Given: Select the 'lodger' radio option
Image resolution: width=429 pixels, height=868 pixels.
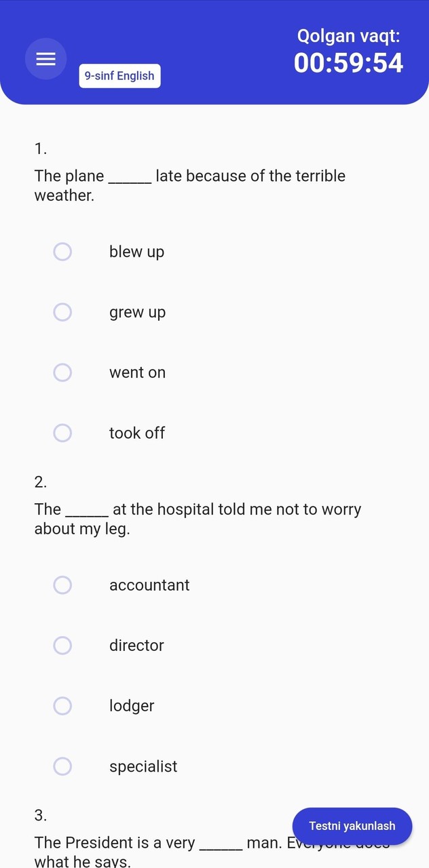Looking at the screenshot, I should point(62,706).
